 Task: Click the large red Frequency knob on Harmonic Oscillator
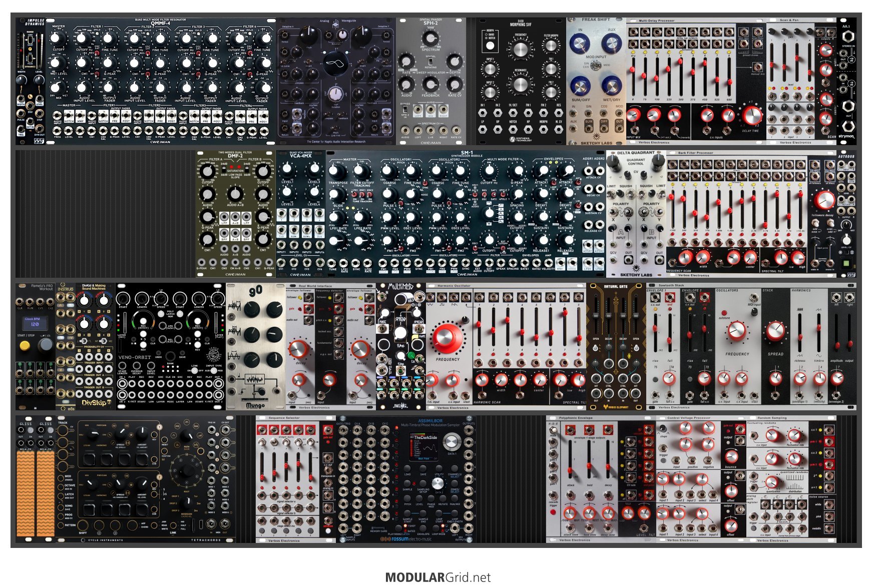[447, 338]
